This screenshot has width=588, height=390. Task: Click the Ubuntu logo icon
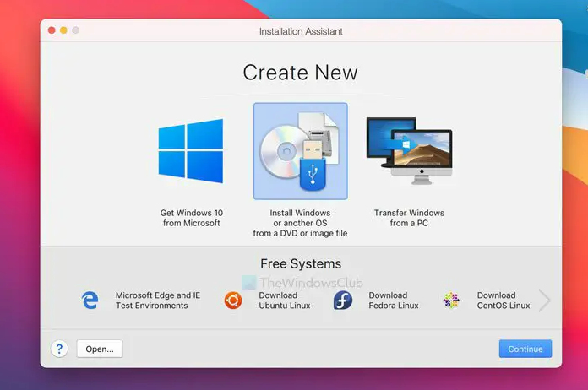233,300
